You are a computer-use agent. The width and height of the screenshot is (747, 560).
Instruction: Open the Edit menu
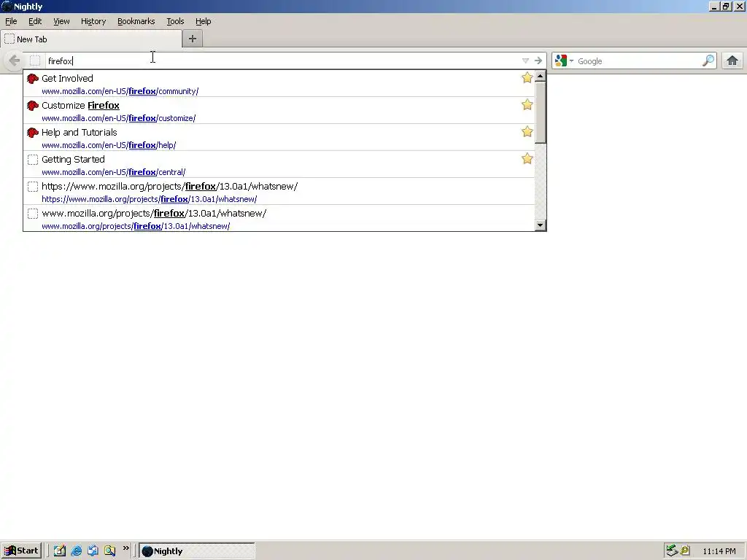pyautogui.click(x=35, y=21)
